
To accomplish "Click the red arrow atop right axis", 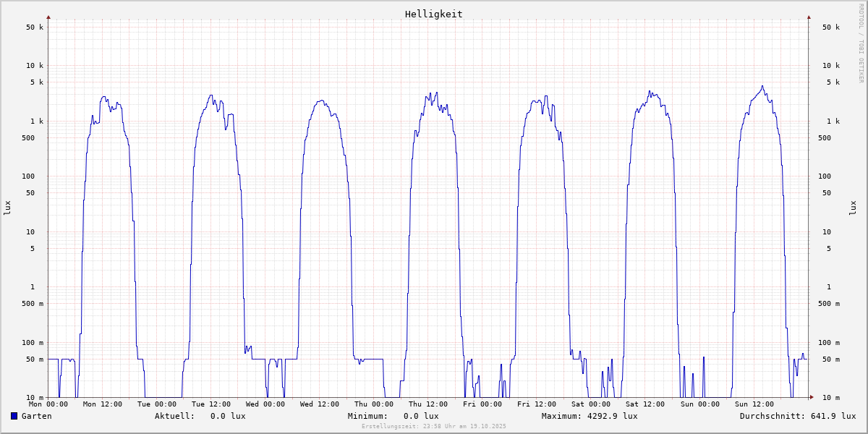I will coord(809,17).
